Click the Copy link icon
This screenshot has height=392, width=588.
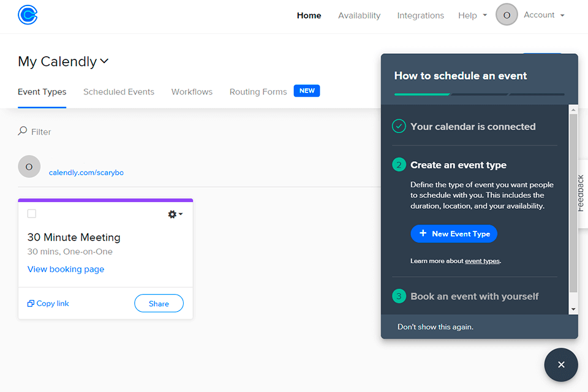pyautogui.click(x=31, y=304)
